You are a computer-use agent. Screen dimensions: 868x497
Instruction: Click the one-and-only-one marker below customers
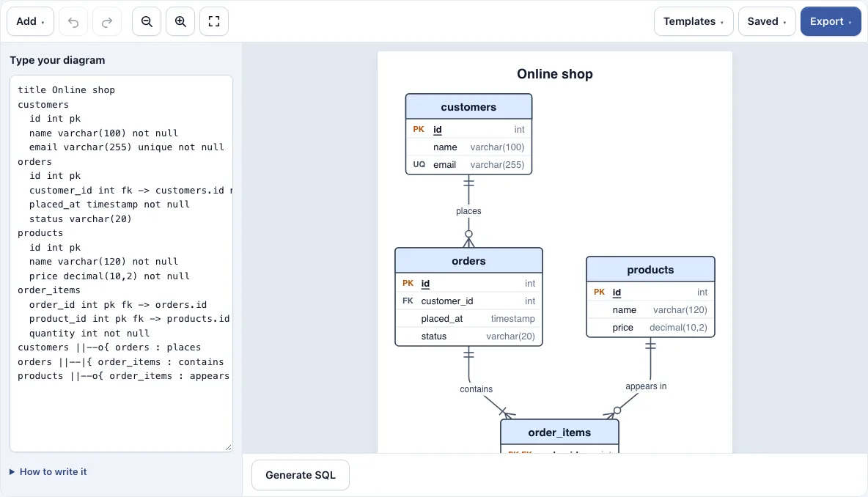click(469, 182)
